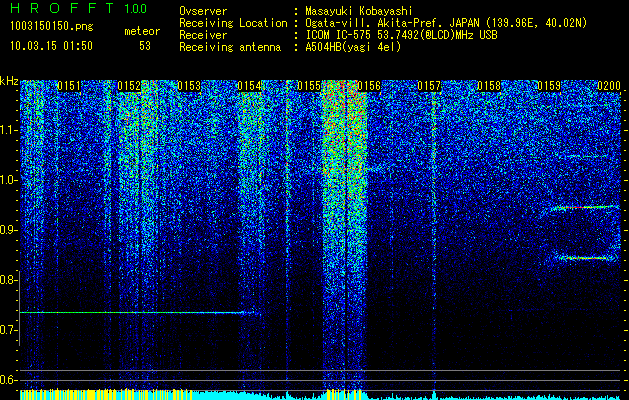Click the date stamp 10.03.15 01:50
Screen dimensions: 629x400
coord(51,46)
